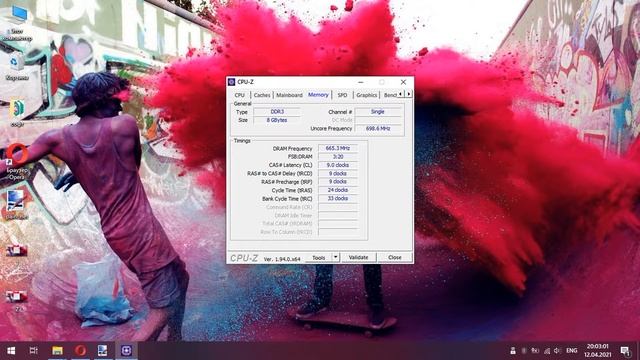Screen dimensions: 640x360
Task: Click the Uncore Frequency value field
Action: [x=378, y=128]
